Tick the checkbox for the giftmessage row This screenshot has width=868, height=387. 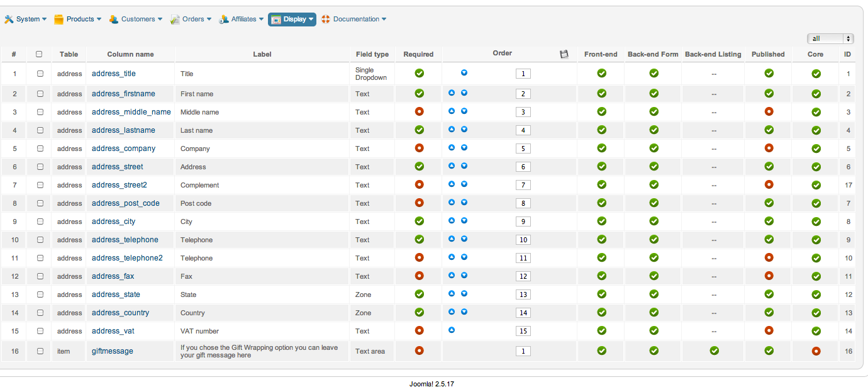click(40, 351)
